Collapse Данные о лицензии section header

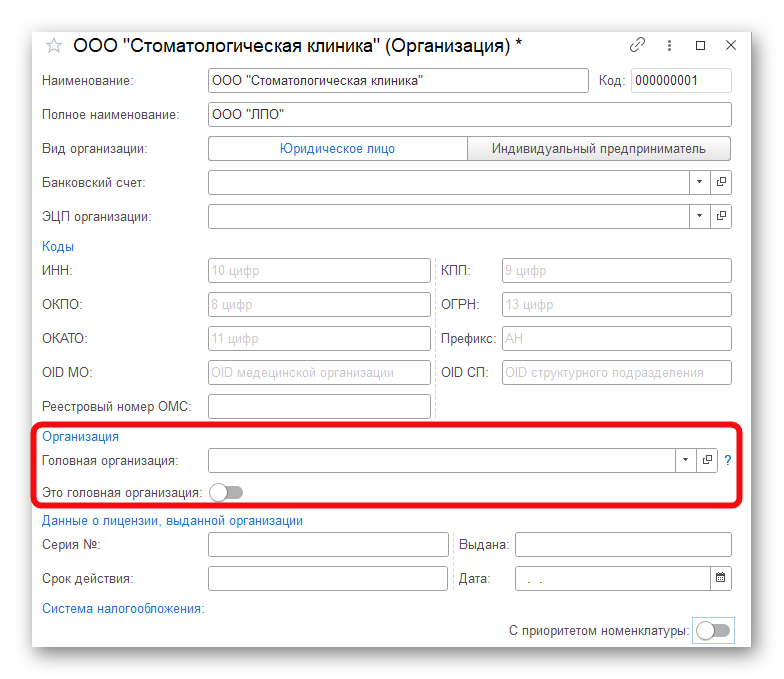click(172, 520)
